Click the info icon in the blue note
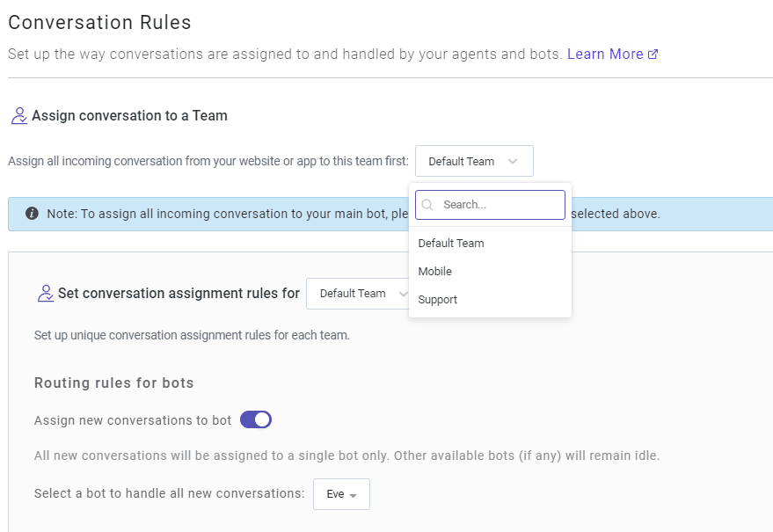The image size is (773, 532). click(x=32, y=214)
